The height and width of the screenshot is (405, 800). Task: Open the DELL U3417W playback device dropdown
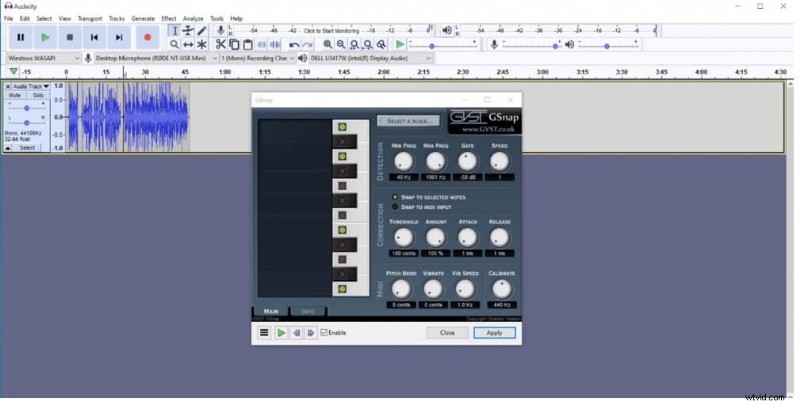[x=371, y=58]
